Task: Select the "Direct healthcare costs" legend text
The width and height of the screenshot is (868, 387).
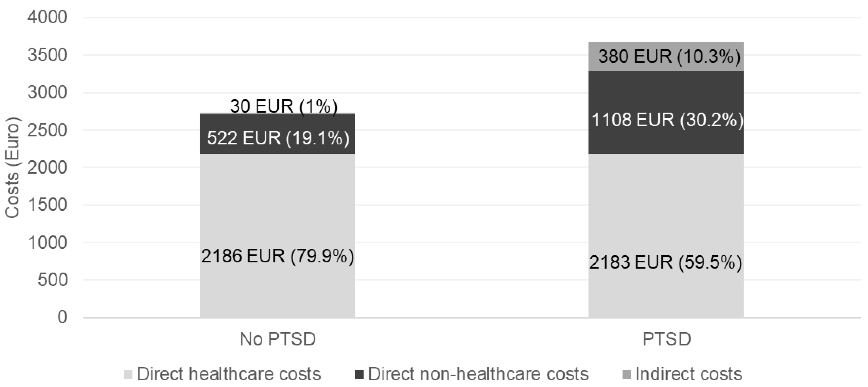Action: tap(229, 374)
